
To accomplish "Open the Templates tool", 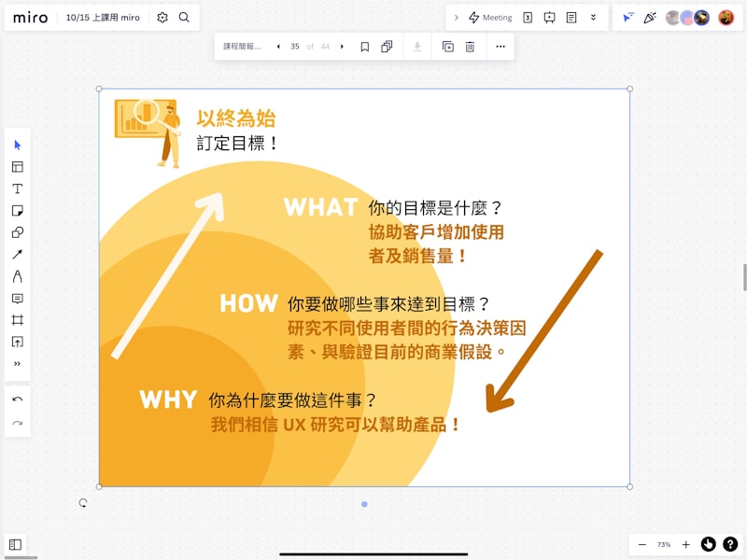I will tap(17, 167).
